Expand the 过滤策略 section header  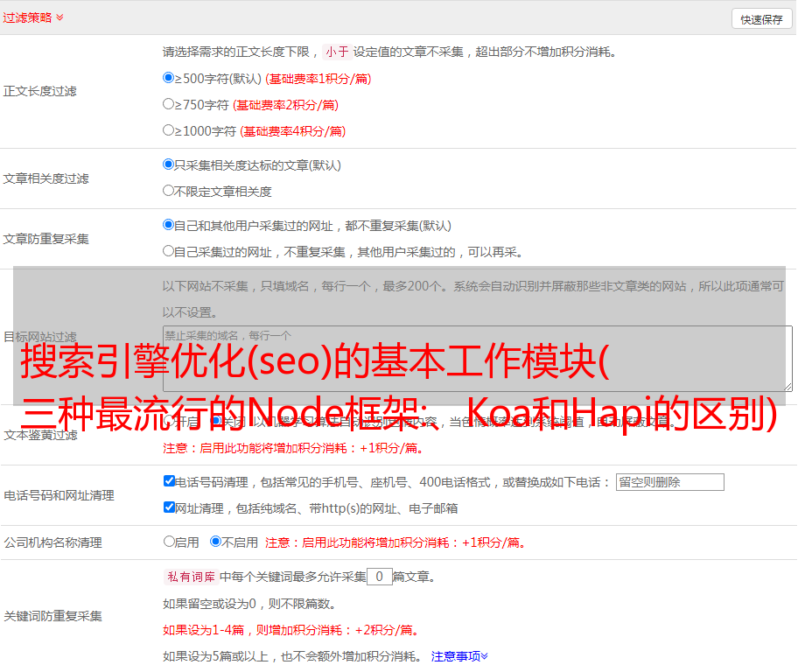(x=33, y=17)
